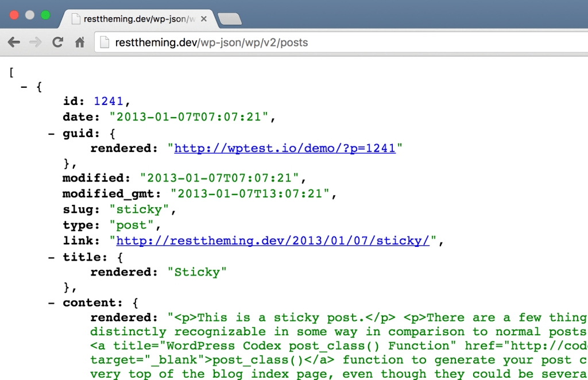Viewport: 588px width, 380px height.
Task: Click the slug value "sticky"
Action: click(x=140, y=210)
